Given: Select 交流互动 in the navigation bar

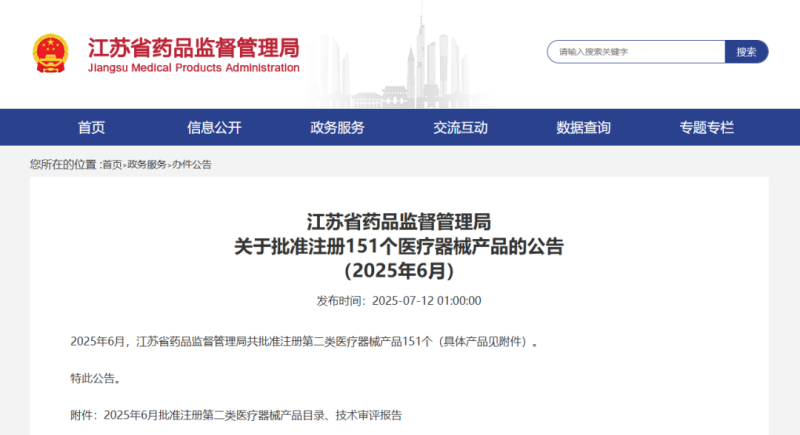Looking at the screenshot, I should [x=460, y=127].
